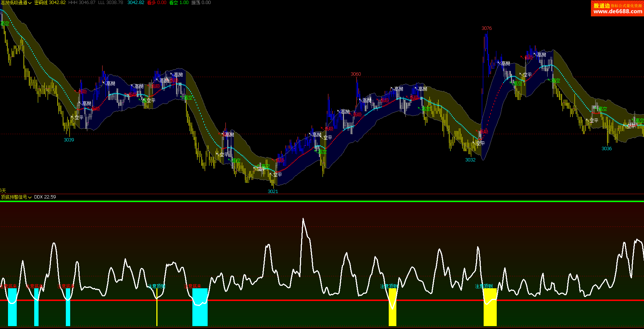Click the 3039 low price marker
This screenshot has height=329, width=644.
69,140
